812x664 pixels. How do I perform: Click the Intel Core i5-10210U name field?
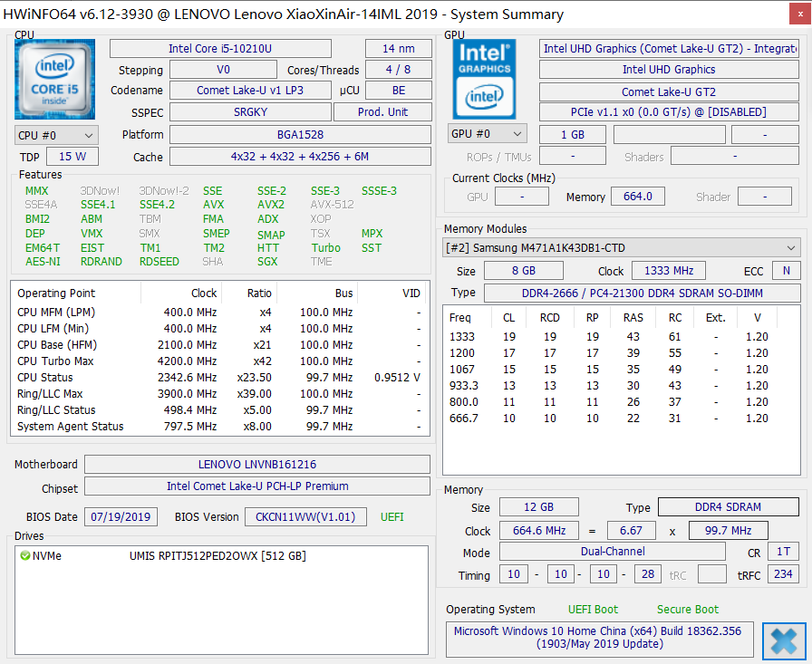pos(220,49)
